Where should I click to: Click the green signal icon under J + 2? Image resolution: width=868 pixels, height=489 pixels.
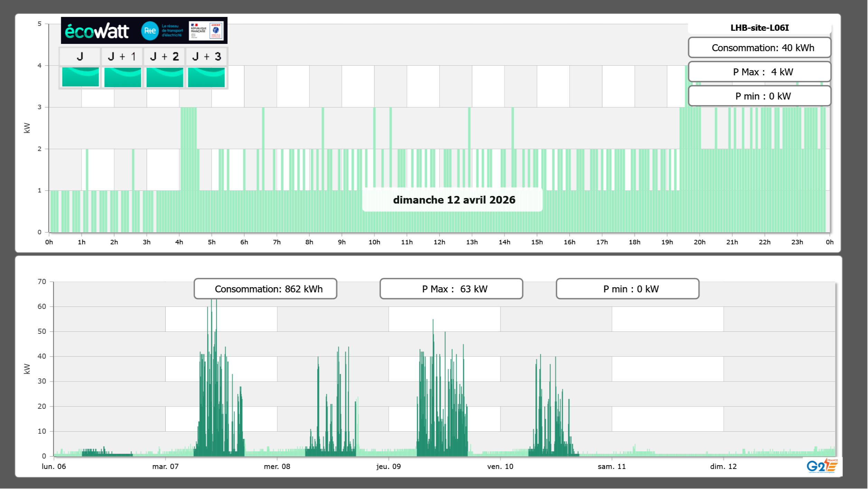(x=165, y=77)
